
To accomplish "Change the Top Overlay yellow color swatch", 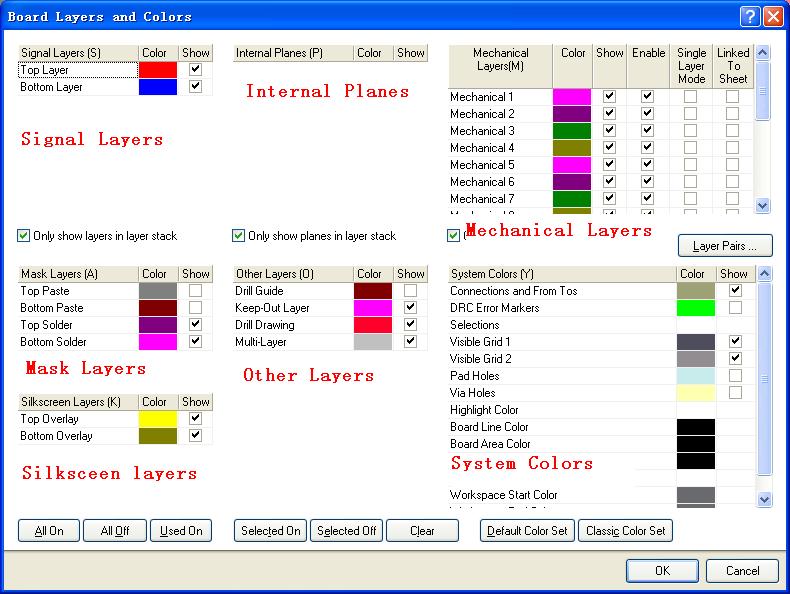I will 158,419.
